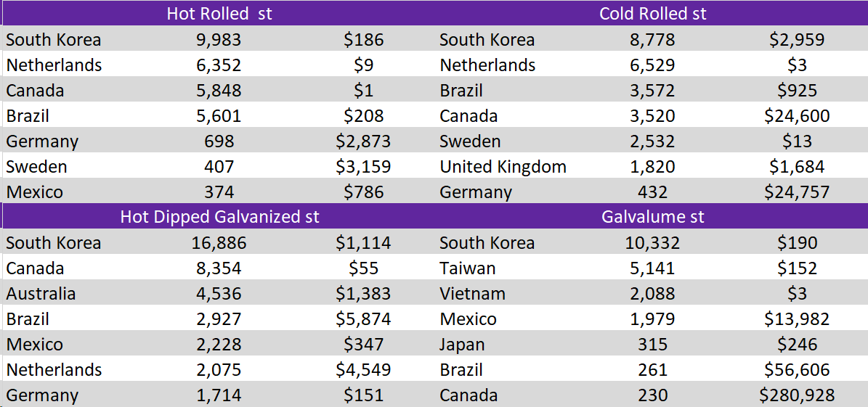Select Sweden in the Hot Rolled table

tap(36, 167)
